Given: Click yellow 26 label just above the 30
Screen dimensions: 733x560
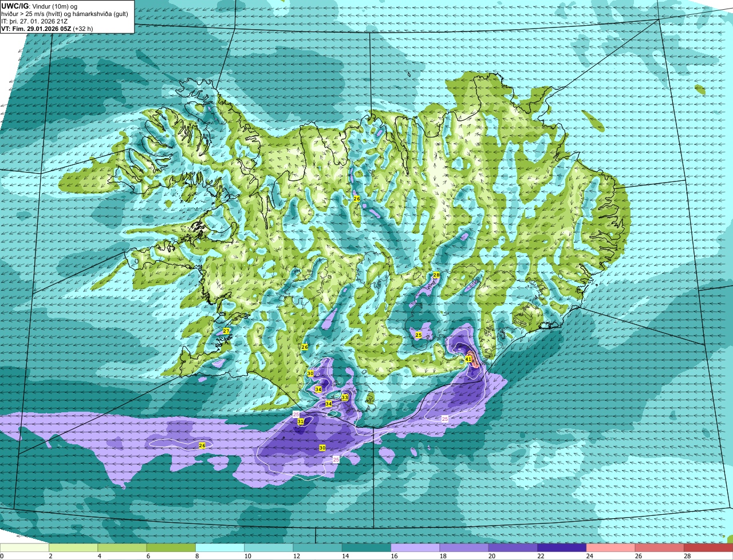Looking at the screenshot, I should (305, 347).
